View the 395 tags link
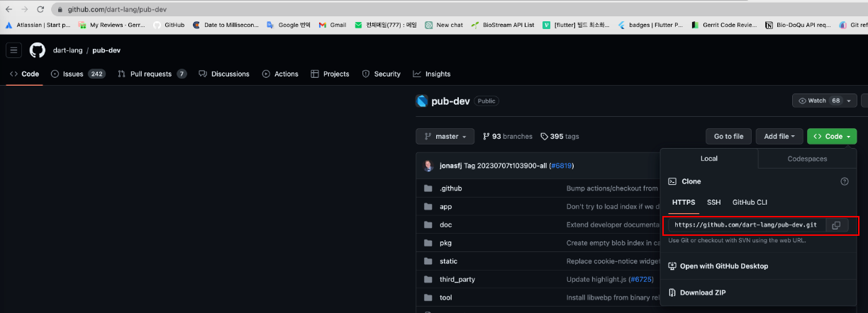This screenshot has height=313, width=868. [x=560, y=136]
